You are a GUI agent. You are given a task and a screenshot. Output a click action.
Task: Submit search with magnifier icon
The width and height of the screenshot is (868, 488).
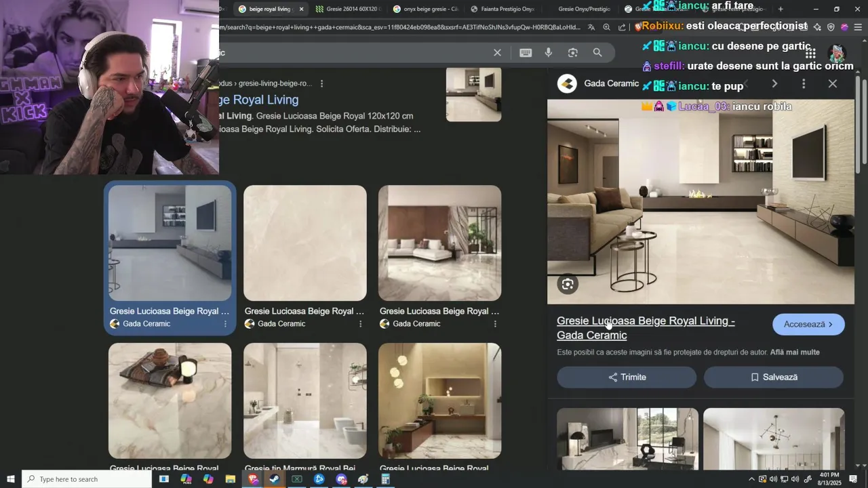click(x=597, y=53)
